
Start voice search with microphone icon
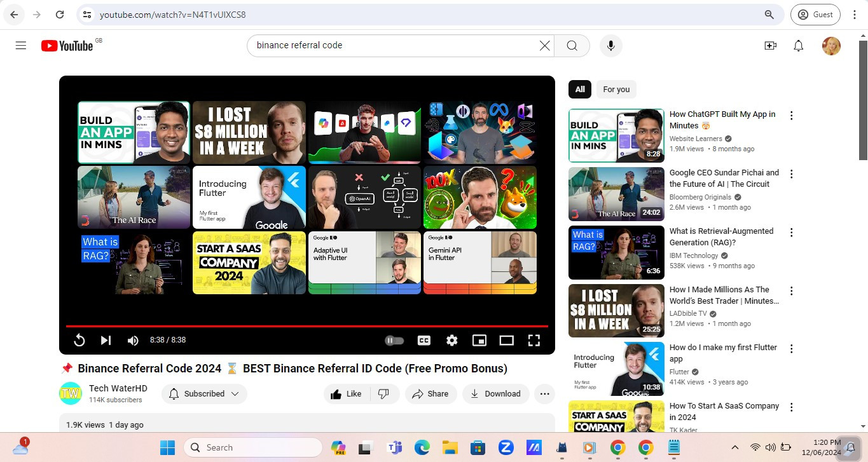(x=611, y=46)
